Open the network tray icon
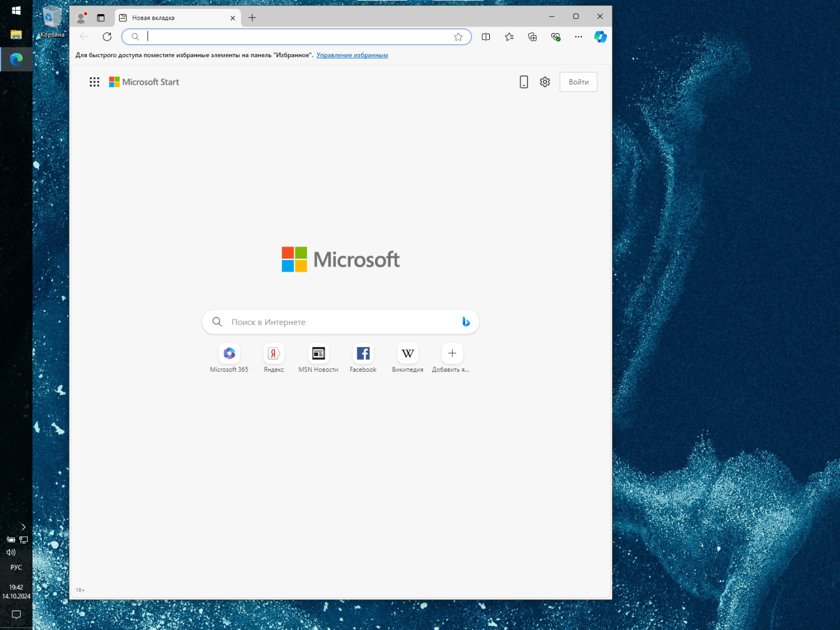The height and width of the screenshot is (630, 840). pyautogui.click(x=24, y=539)
